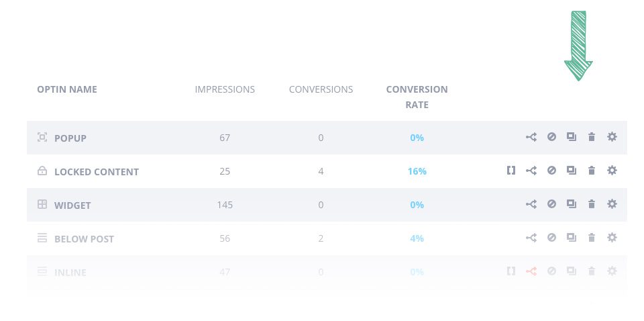Click the red split test icon for Inline
This screenshot has width=644, height=321.
coord(531,271)
